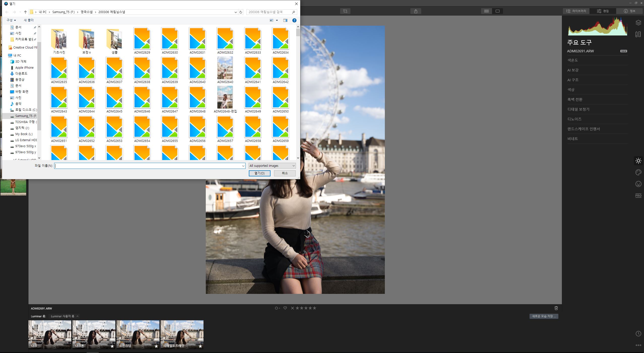Image resolution: width=644 pixels, height=353 pixels.
Task: Switch to the 라이브러리 tab
Action: [576, 11]
